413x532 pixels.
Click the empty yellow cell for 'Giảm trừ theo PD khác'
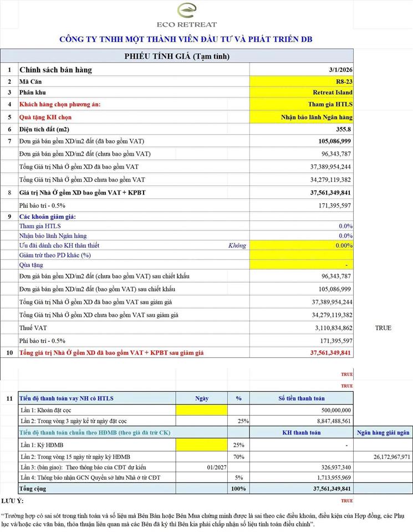(302, 255)
